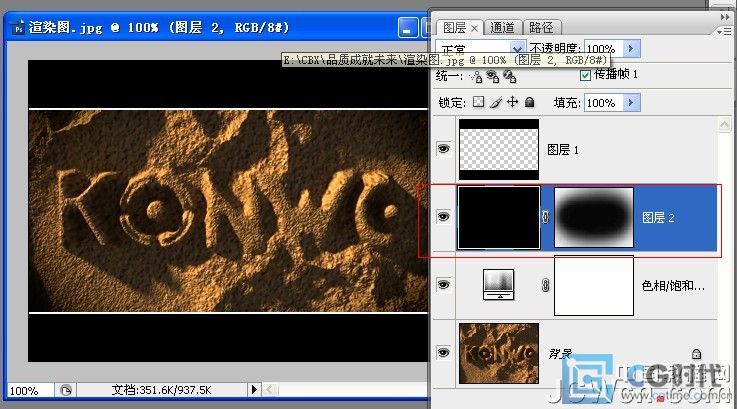Select the 图层 2 layer mask thumbnail
This screenshot has width=737, height=409.
coord(594,217)
